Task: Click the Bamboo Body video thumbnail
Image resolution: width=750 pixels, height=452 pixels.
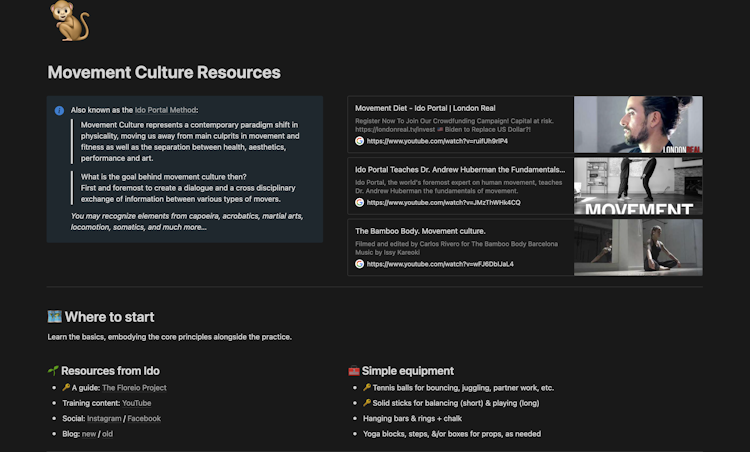Action: click(x=638, y=247)
